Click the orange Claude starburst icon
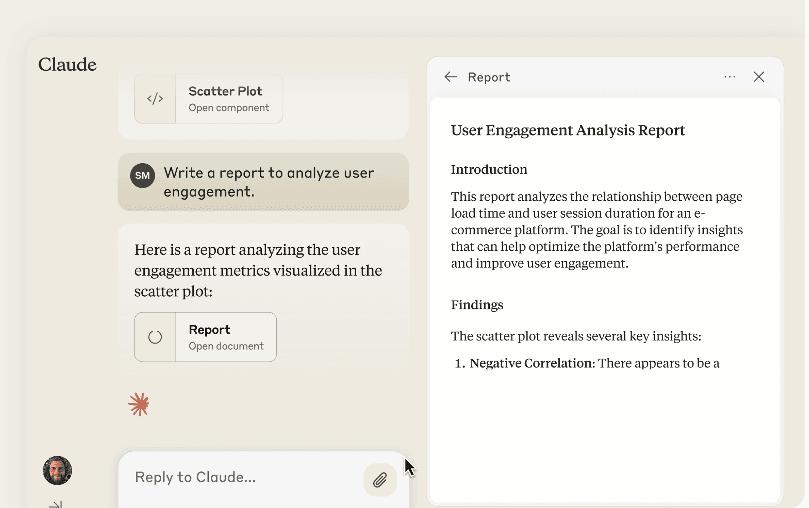The height and width of the screenshot is (508, 809). (x=139, y=404)
